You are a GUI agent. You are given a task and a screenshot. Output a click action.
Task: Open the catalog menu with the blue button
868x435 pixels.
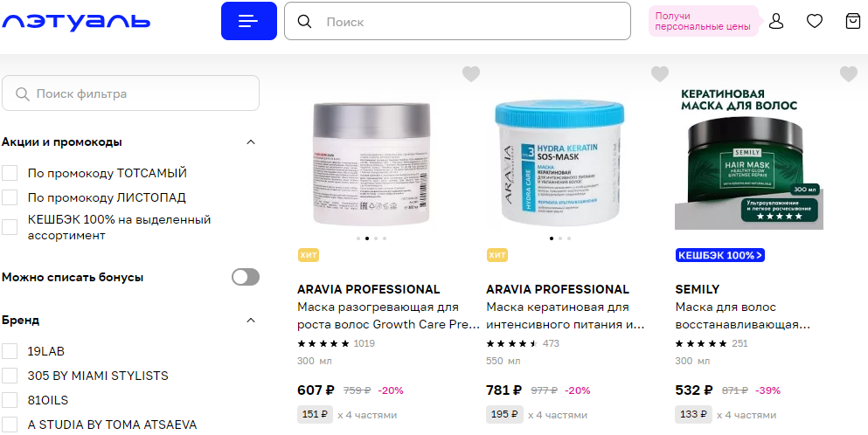248,21
